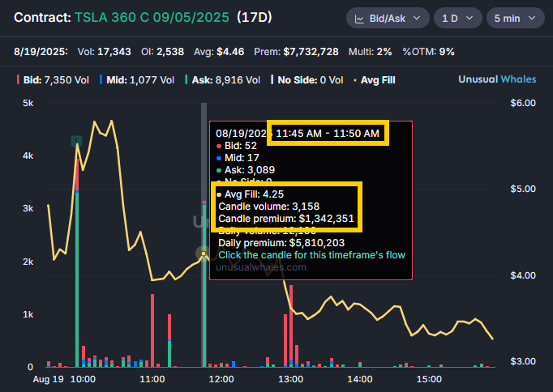
Task: Click the 'Prem: $7,732,728' stat
Action: click(x=296, y=52)
